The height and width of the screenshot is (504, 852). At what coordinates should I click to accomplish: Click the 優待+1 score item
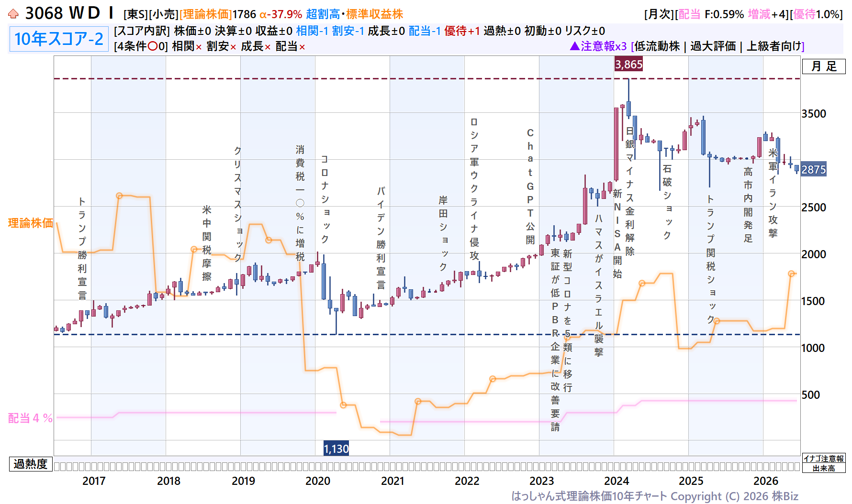[x=462, y=31]
